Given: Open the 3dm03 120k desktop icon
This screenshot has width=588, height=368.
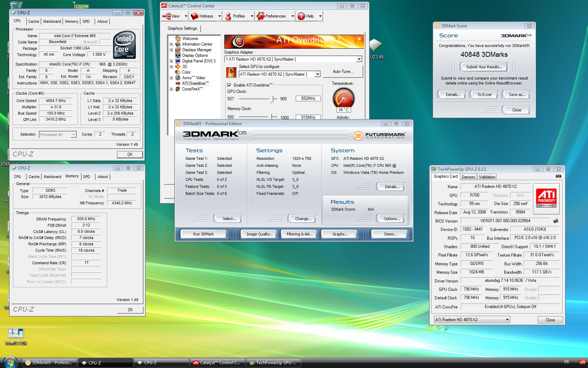Looking at the screenshot, I should (x=16, y=336).
